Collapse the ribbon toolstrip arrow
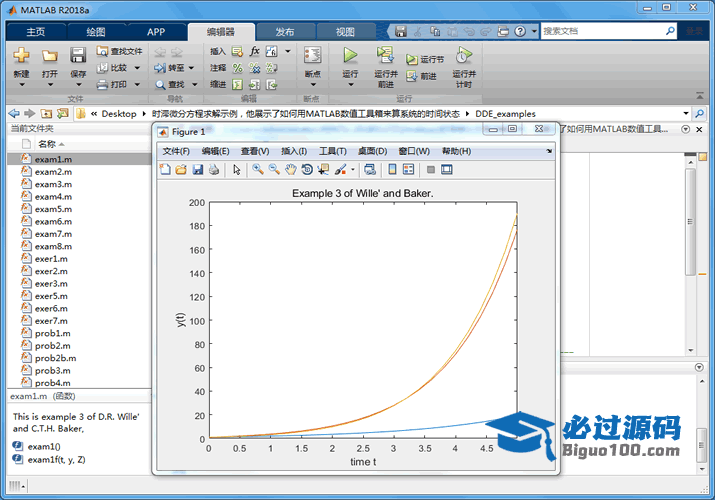 pyautogui.click(x=700, y=95)
